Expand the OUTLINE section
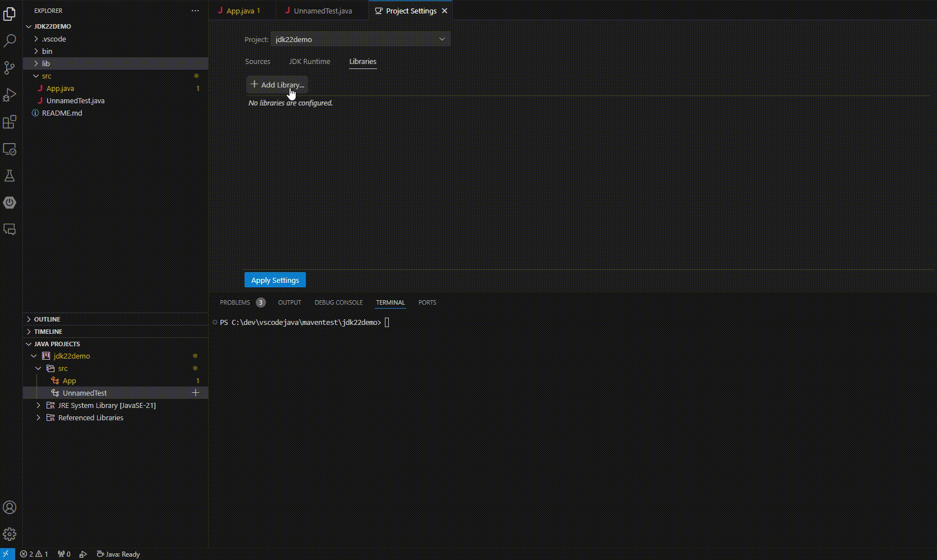The height and width of the screenshot is (560, 937). point(47,319)
